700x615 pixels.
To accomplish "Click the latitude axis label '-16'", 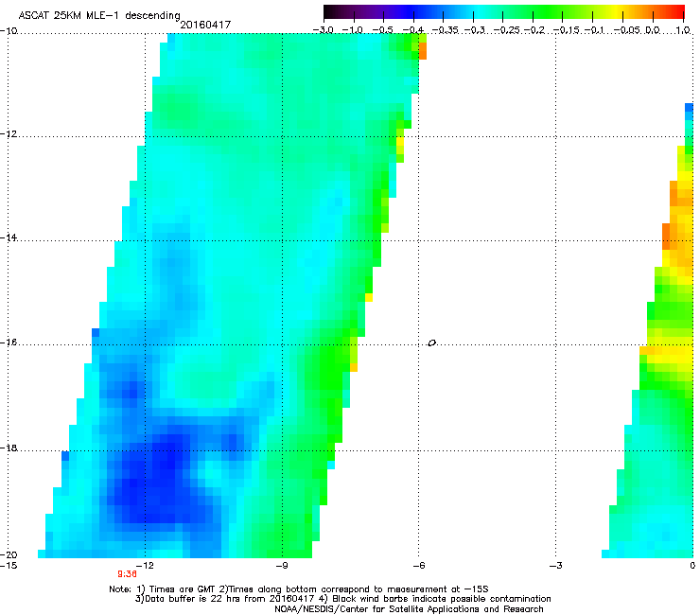I will click(x=9, y=343).
